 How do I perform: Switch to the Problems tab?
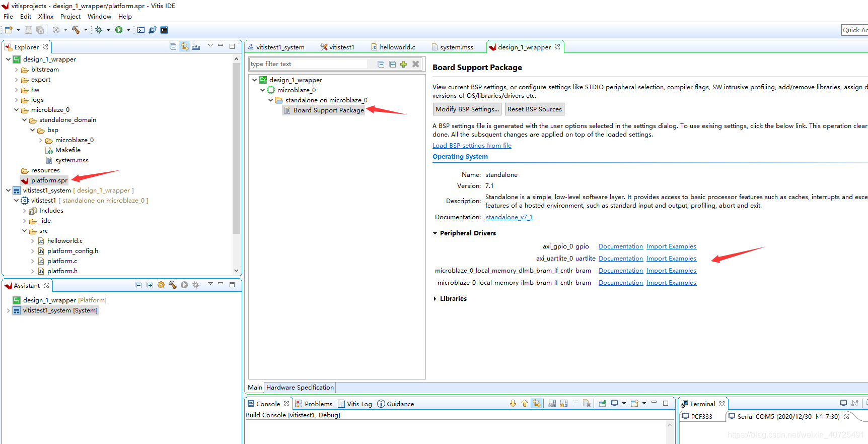tap(314, 404)
